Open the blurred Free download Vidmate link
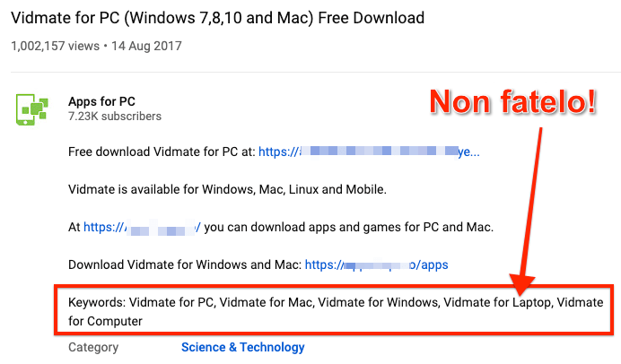The height and width of the screenshot is (364, 621). pos(369,152)
